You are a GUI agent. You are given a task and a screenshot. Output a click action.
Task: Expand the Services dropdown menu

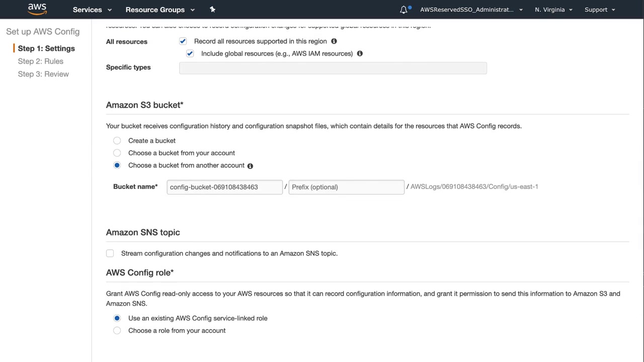tap(92, 10)
